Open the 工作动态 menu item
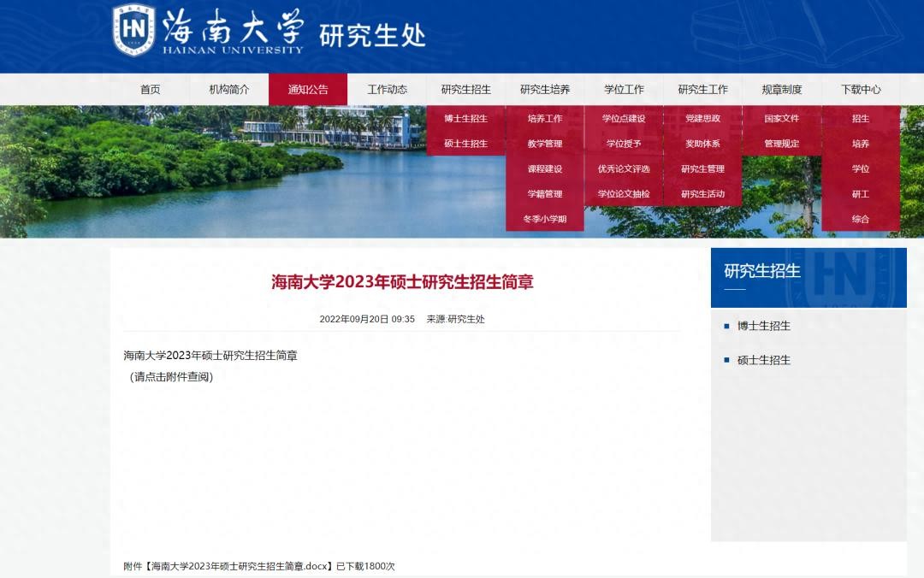This screenshot has height=578, width=924. (x=387, y=90)
